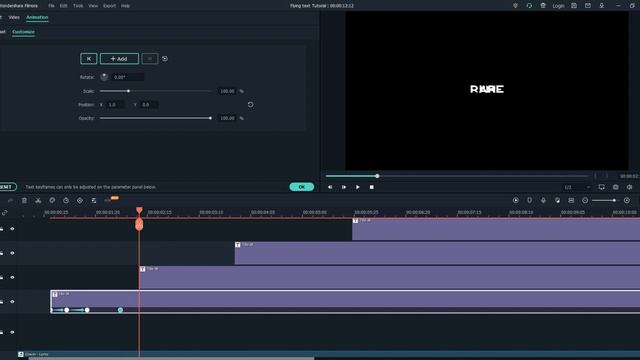Image resolution: width=640 pixels, height=360 pixels.
Task: Reset keyframes icon right of Add row
Action: [165, 59]
